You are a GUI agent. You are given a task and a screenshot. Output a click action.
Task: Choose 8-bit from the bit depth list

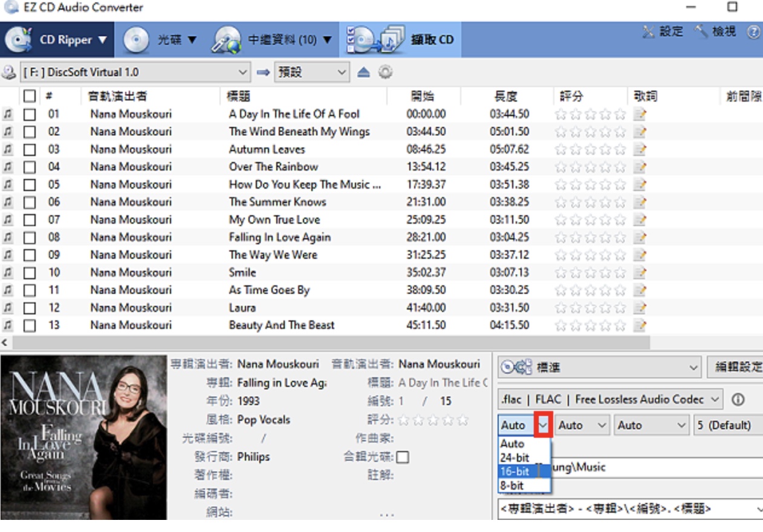pyautogui.click(x=525, y=485)
